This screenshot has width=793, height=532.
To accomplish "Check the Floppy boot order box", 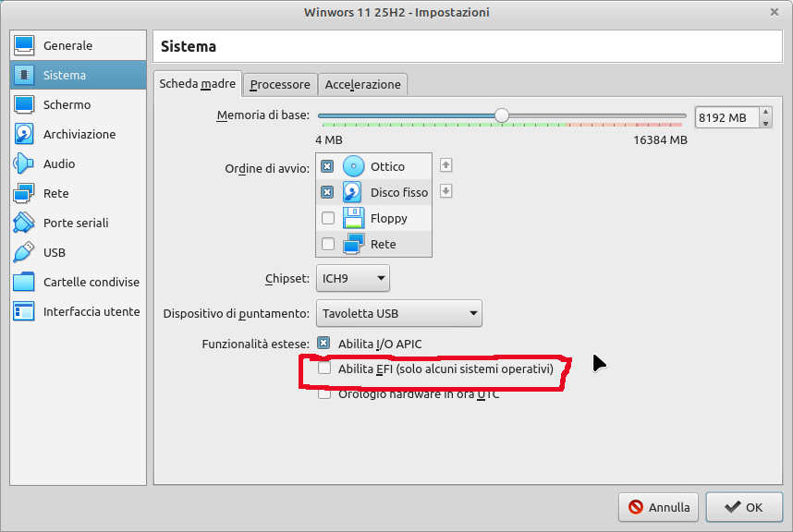I will [327, 219].
